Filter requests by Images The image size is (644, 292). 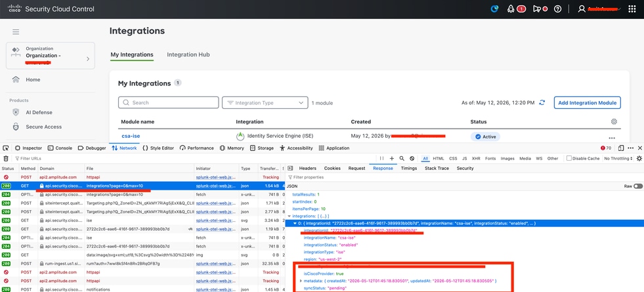click(507, 158)
